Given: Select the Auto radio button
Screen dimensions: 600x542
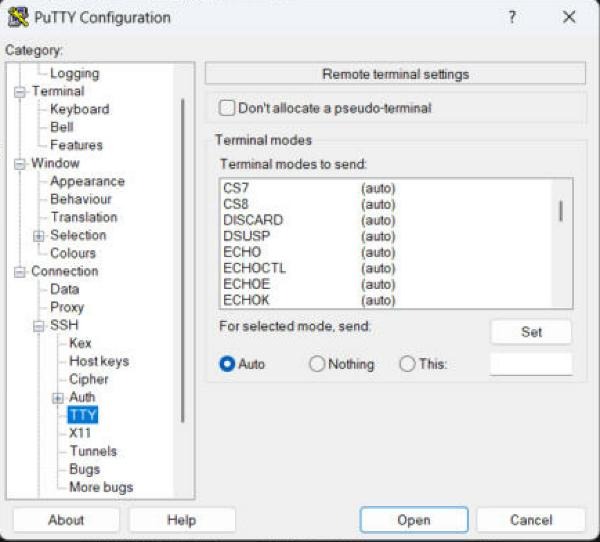Looking at the screenshot, I should (227, 364).
